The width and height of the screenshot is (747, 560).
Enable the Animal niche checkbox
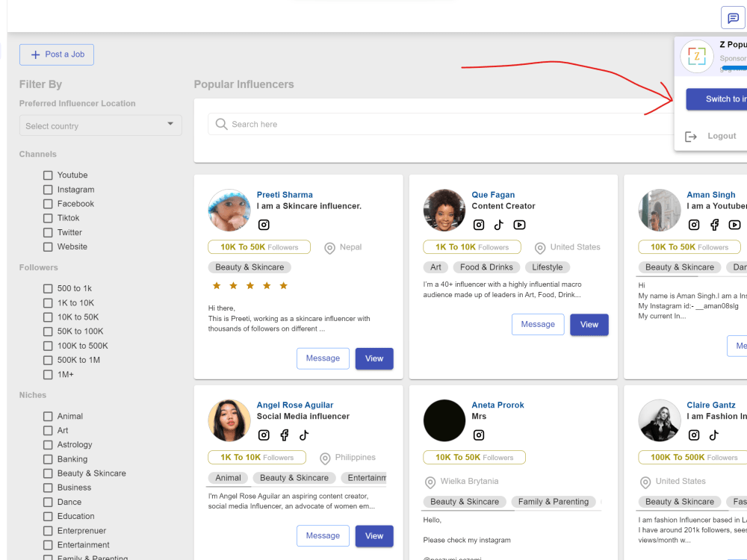[48, 416]
